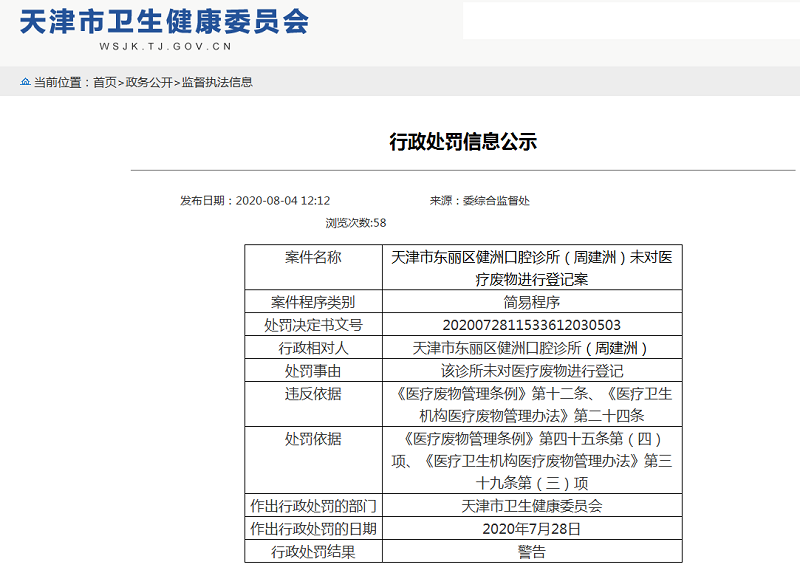Select the 处罚决定书文号 label cell

(313, 325)
